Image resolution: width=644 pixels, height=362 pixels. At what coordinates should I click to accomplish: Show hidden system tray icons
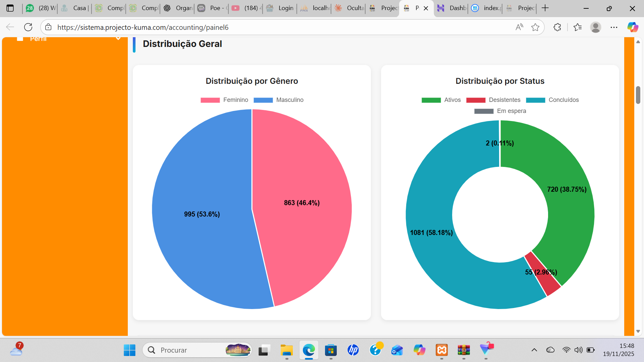coord(534,350)
